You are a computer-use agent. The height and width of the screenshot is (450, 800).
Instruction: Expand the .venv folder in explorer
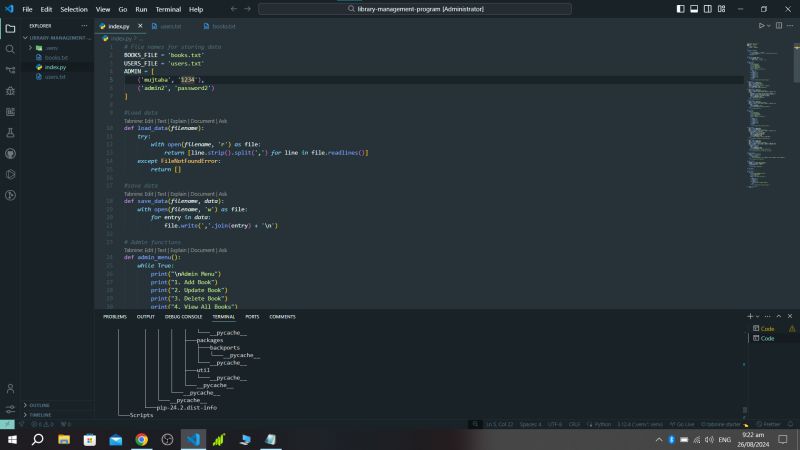tap(30, 48)
